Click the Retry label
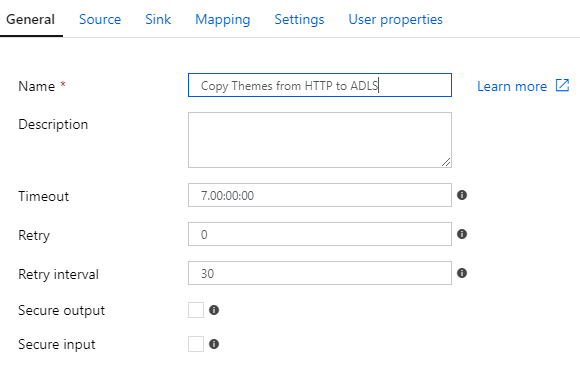580x365 pixels. pos(34,235)
